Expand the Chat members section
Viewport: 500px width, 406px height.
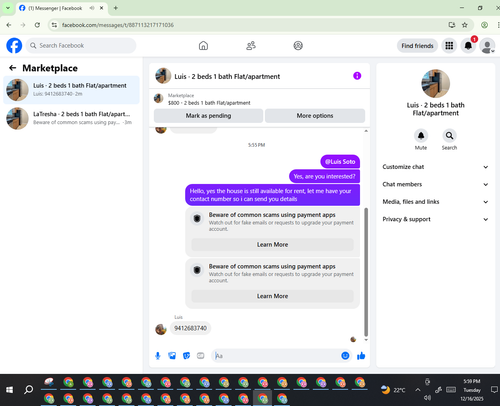pyautogui.click(x=435, y=184)
